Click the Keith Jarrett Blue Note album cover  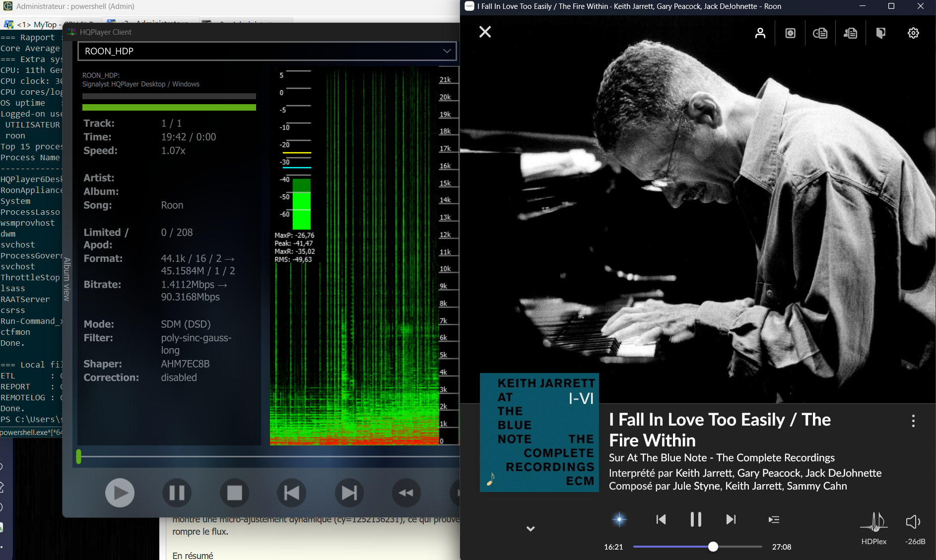539,433
